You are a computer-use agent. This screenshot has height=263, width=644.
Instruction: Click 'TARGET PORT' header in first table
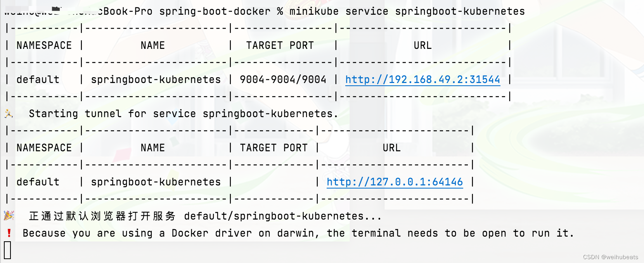(280, 45)
